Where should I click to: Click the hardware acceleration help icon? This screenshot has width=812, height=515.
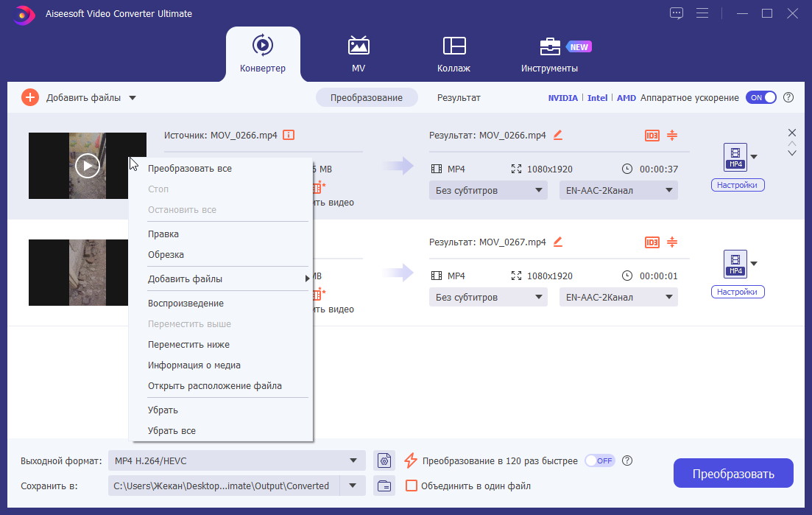788,97
